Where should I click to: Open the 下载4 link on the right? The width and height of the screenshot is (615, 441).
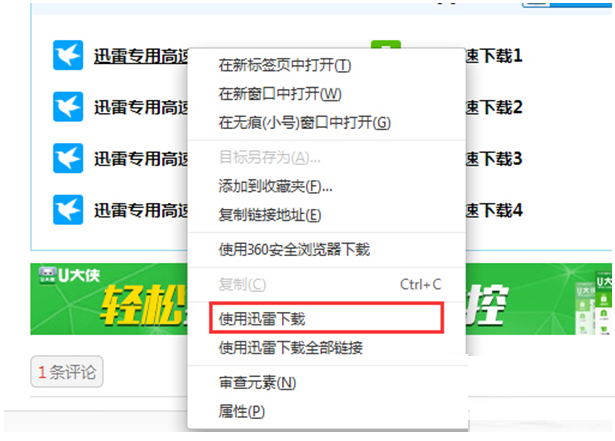(494, 210)
